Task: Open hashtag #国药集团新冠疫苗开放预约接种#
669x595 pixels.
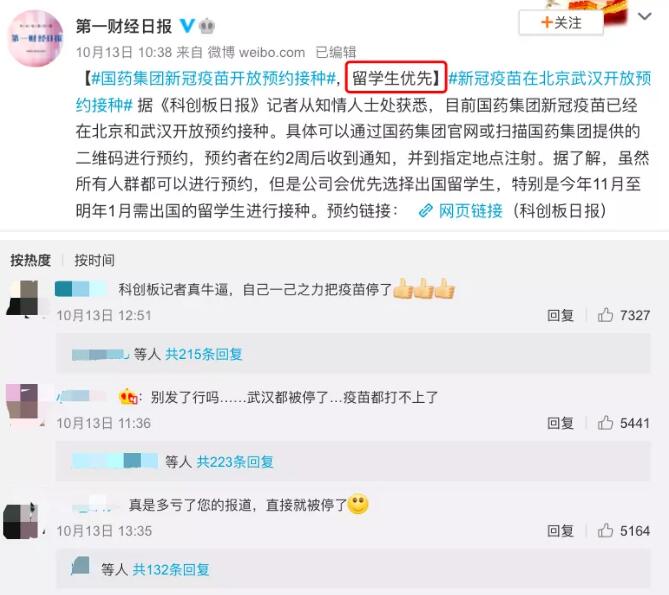Action: [x=214, y=78]
